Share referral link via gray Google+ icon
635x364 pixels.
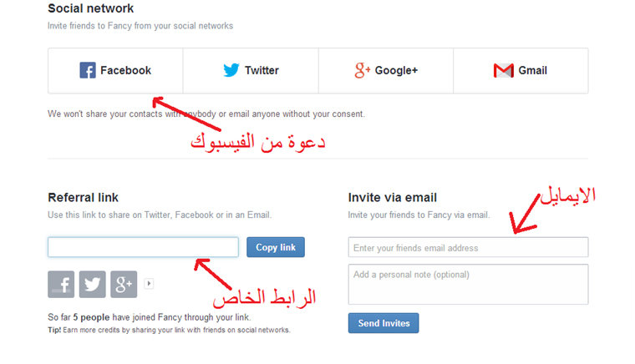coord(123,284)
